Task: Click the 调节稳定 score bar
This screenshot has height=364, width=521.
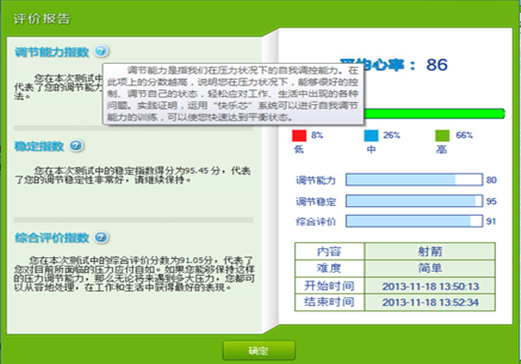Action: [414, 201]
